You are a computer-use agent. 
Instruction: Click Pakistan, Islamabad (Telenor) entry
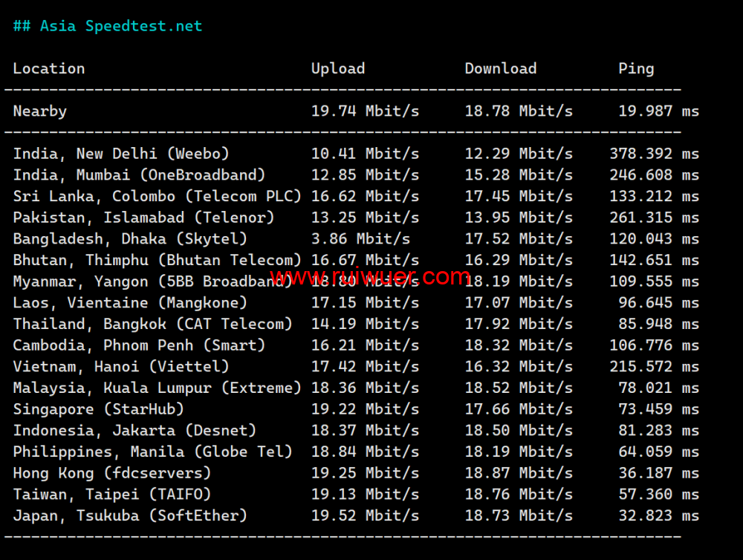coord(143,218)
